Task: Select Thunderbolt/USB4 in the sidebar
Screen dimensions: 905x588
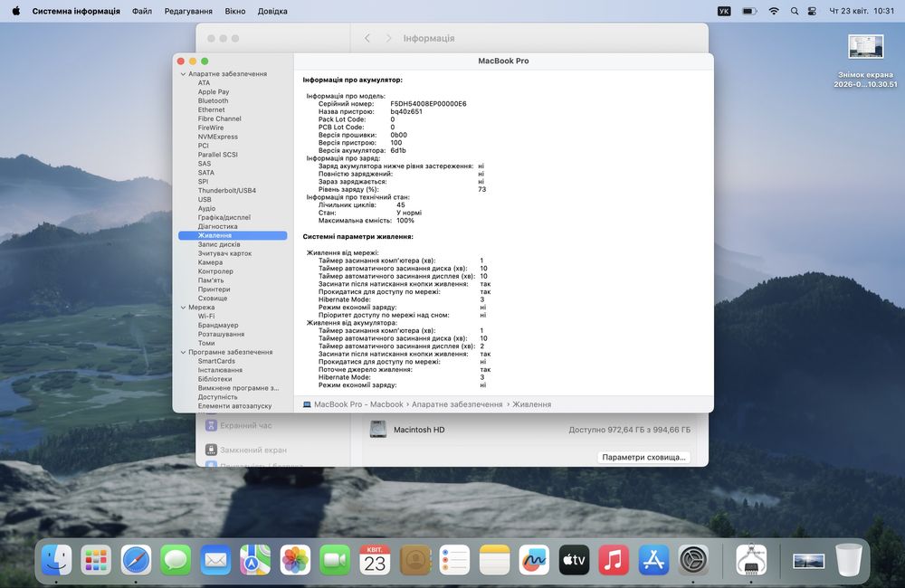Action: (227, 191)
